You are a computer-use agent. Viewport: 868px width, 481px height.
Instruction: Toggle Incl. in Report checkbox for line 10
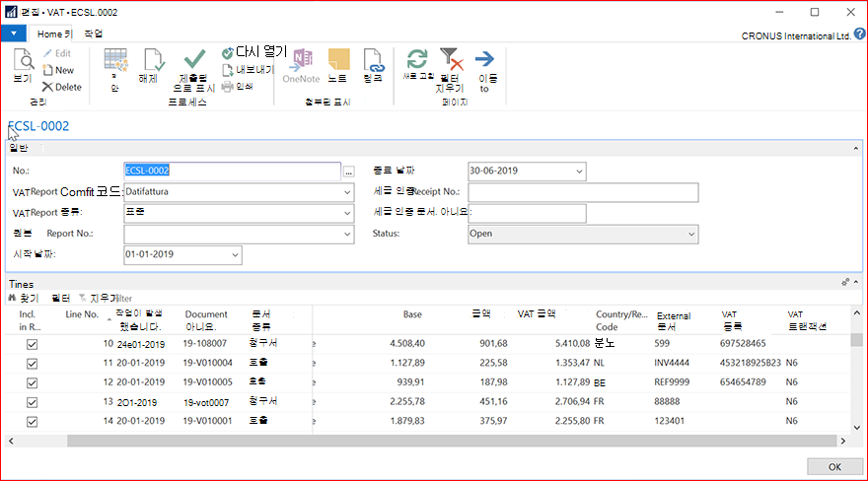[33, 344]
